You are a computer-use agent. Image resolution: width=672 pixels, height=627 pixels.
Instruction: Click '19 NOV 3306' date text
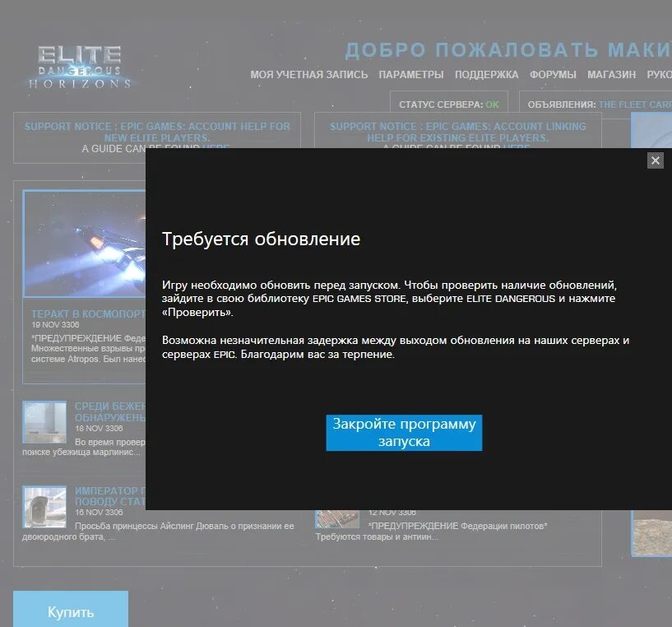[x=55, y=325]
